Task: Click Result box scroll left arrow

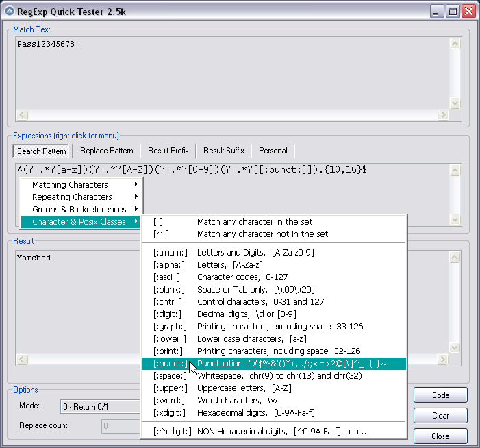Action: pos(22,359)
